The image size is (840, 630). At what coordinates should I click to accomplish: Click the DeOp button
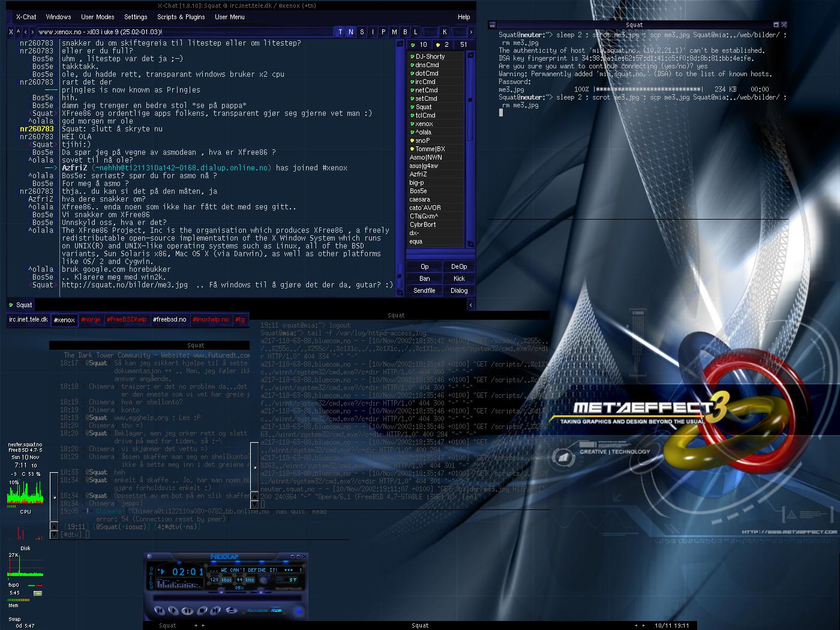(459, 267)
